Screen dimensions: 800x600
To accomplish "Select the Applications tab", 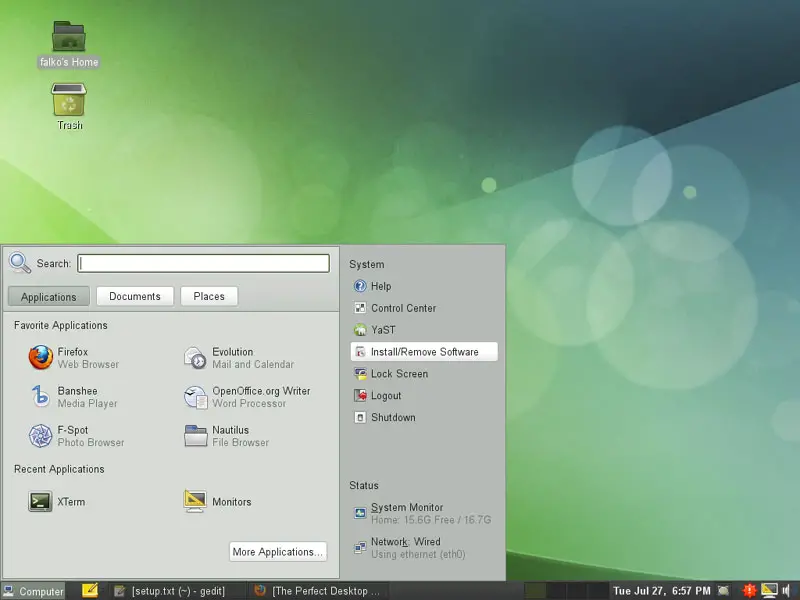I will [48, 296].
